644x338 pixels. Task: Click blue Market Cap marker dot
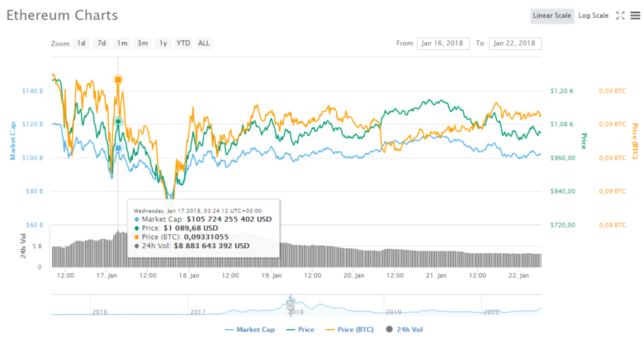pyautogui.click(x=118, y=148)
